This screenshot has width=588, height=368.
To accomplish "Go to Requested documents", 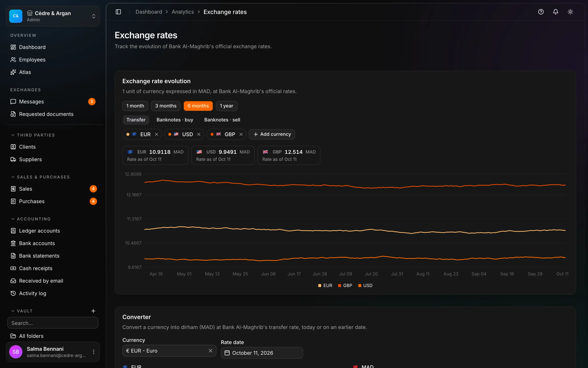I will point(53,114).
